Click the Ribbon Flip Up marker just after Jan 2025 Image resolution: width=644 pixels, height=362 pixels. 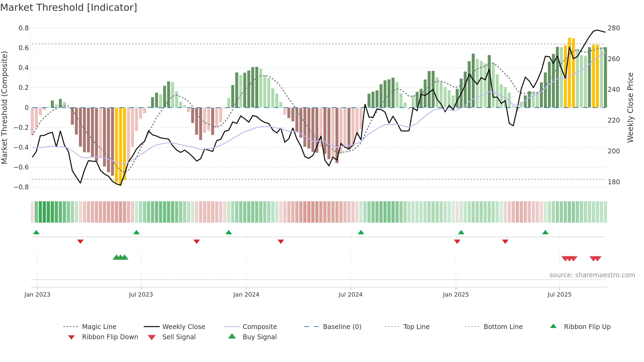click(461, 232)
